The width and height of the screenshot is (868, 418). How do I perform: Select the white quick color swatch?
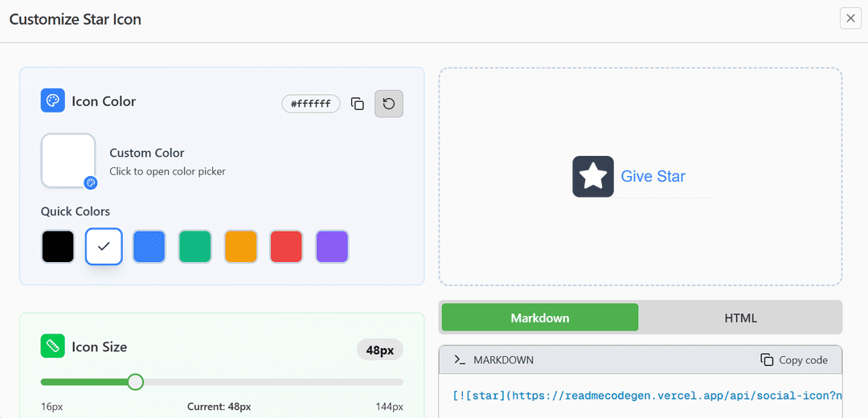click(104, 247)
